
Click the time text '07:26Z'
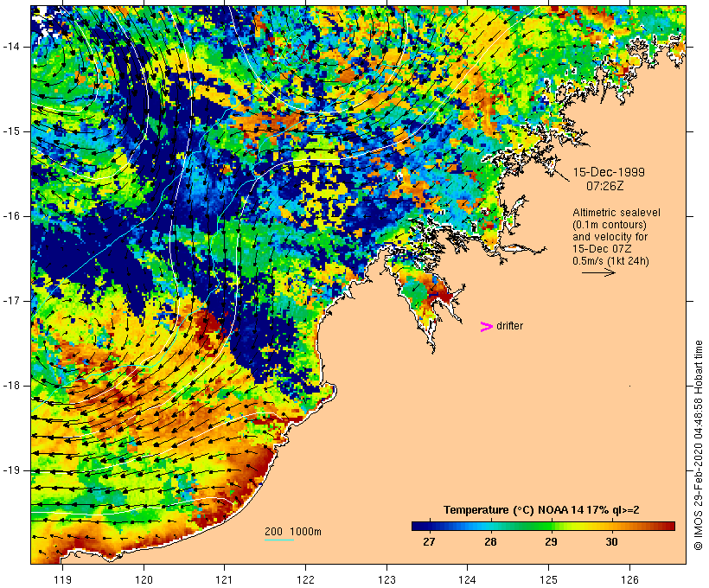click(x=605, y=186)
